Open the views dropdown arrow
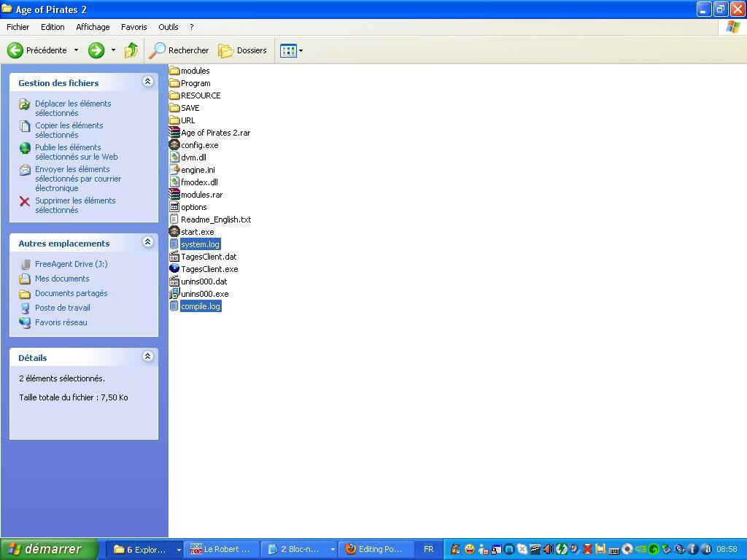The height and width of the screenshot is (560, 747). point(301,50)
